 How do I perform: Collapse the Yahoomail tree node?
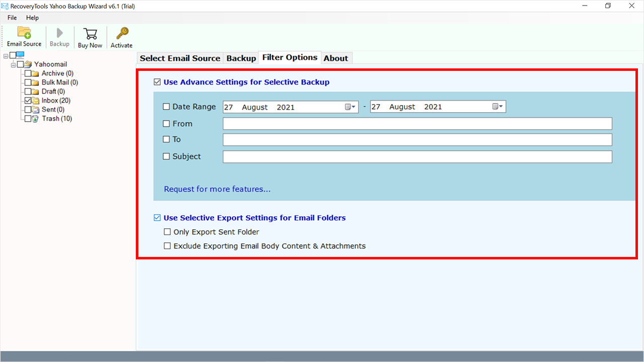pyautogui.click(x=14, y=65)
